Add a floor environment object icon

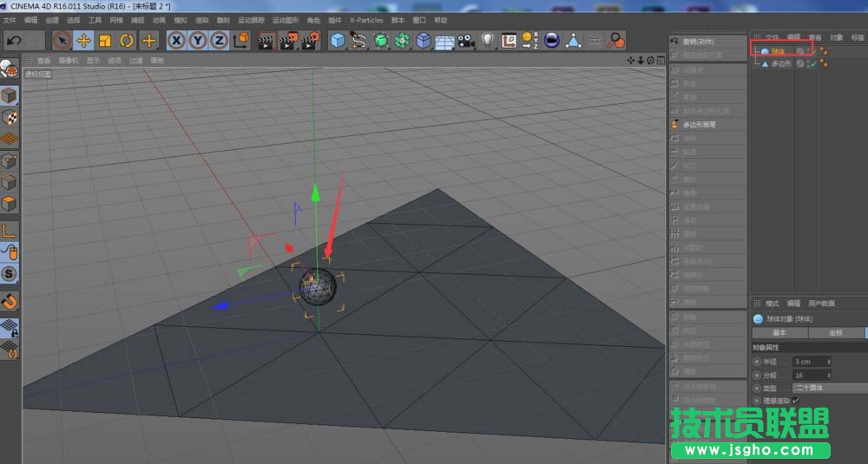444,42
